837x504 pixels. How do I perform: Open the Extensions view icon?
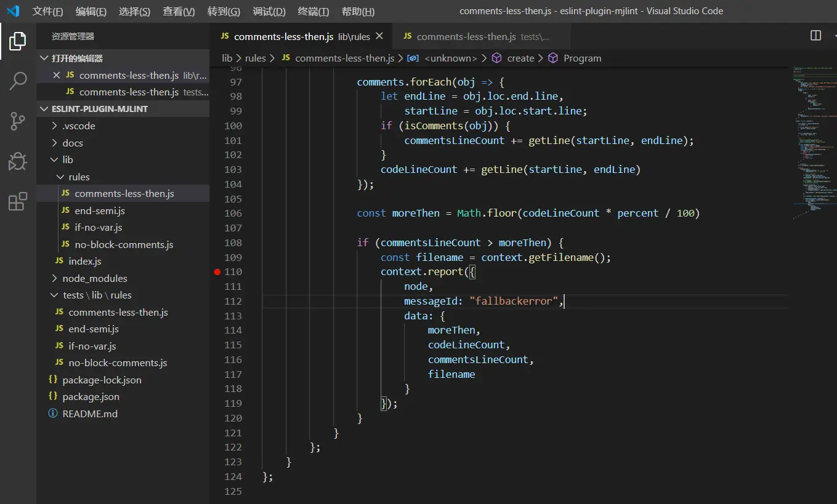click(17, 201)
